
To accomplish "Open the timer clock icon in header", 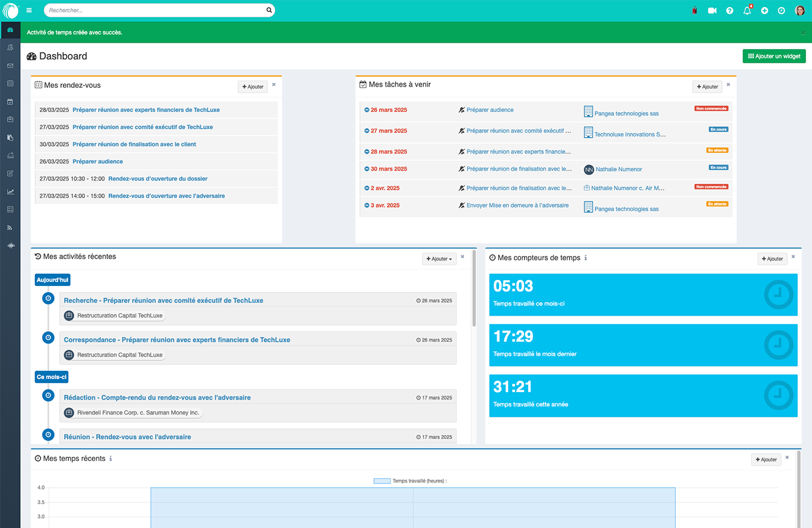I will (781, 11).
